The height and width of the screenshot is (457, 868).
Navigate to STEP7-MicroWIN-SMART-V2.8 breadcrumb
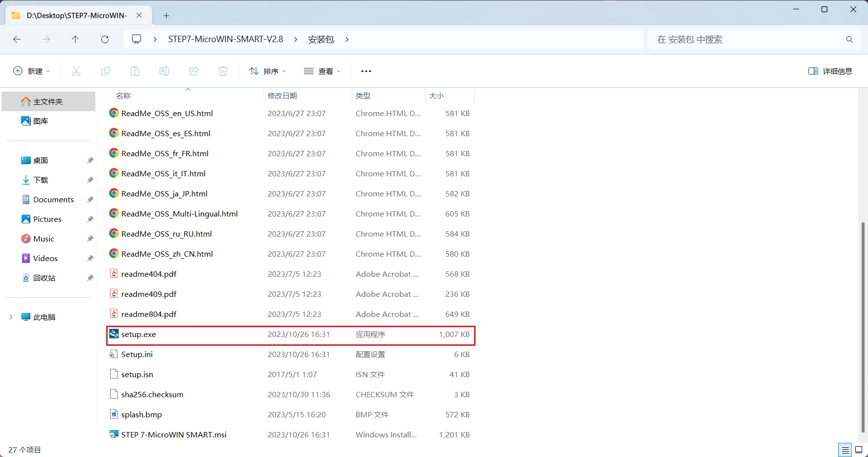(x=226, y=39)
